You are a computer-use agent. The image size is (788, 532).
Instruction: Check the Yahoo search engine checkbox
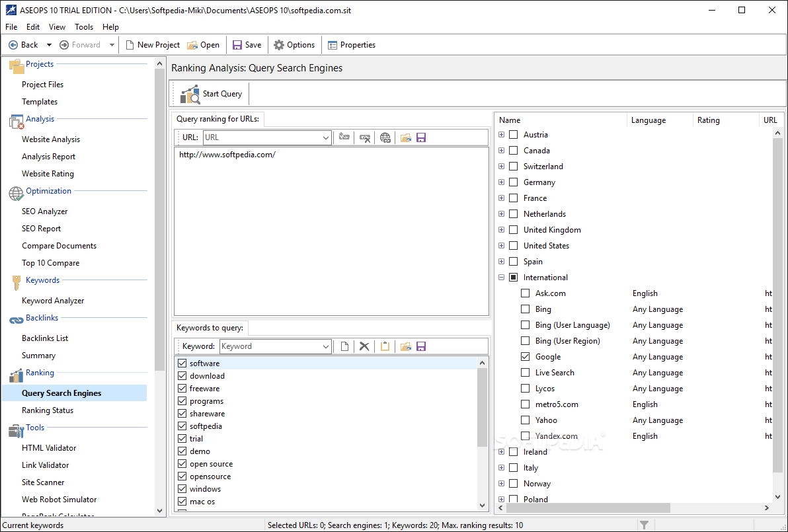(525, 420)
